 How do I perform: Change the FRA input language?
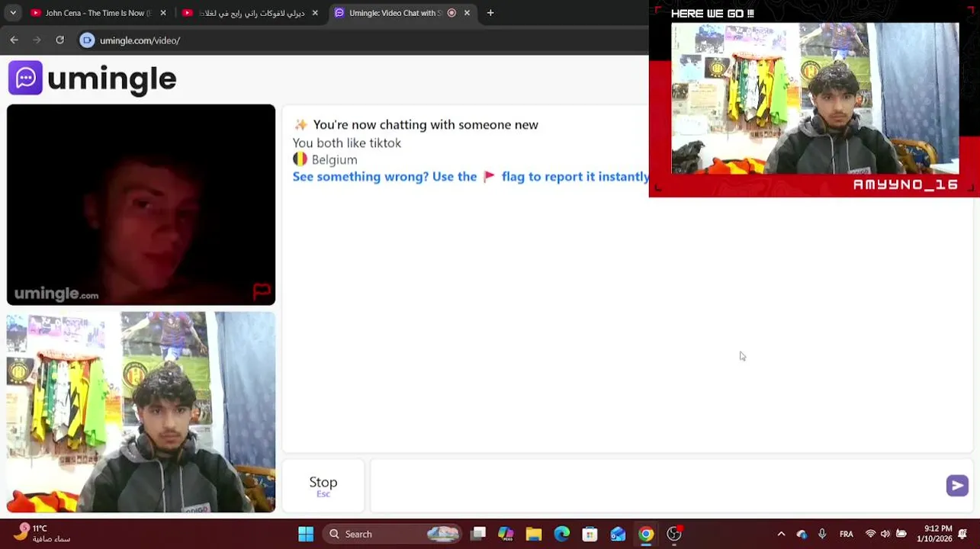point(847,535)
